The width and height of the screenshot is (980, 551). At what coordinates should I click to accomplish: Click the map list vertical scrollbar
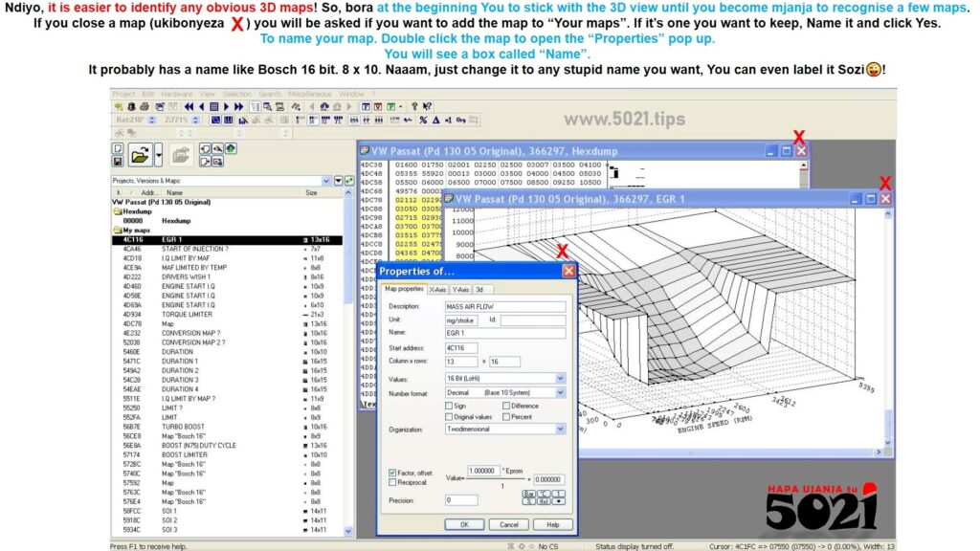[x=348, y=364]
